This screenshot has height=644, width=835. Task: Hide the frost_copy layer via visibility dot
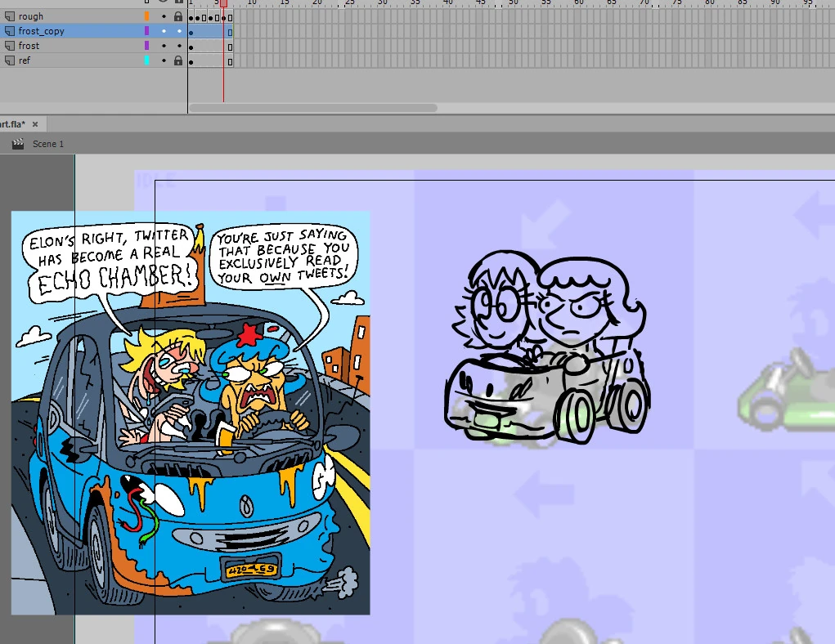[164, 31]
